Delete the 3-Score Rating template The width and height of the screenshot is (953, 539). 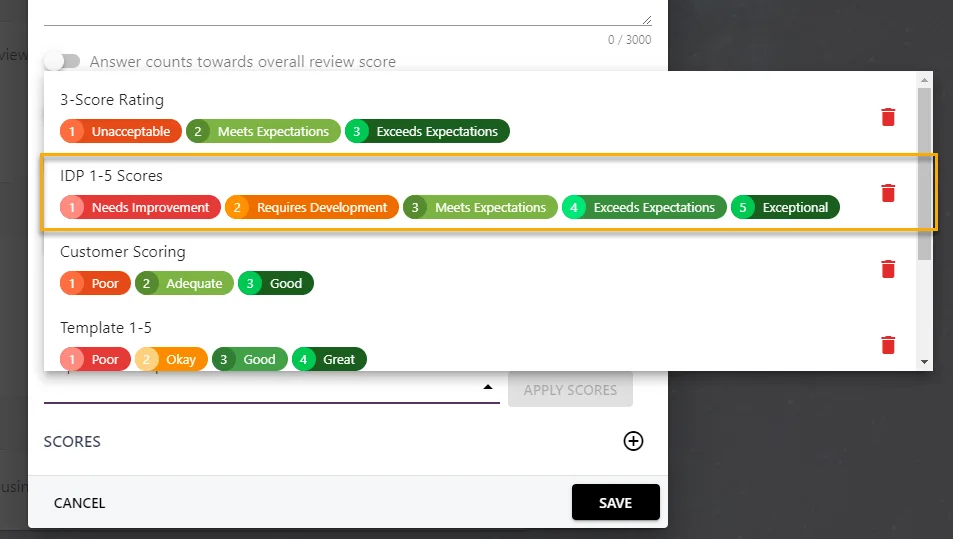888,117
